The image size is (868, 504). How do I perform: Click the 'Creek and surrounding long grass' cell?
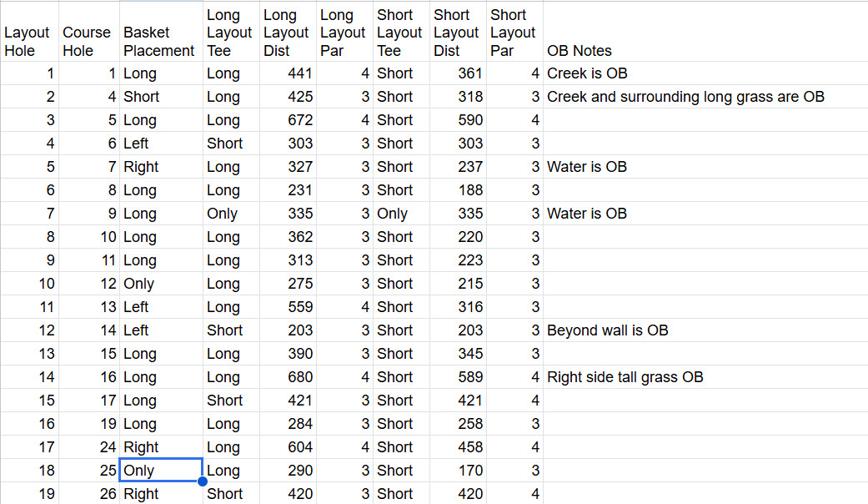pyautogui.click(x=705, y=96)
